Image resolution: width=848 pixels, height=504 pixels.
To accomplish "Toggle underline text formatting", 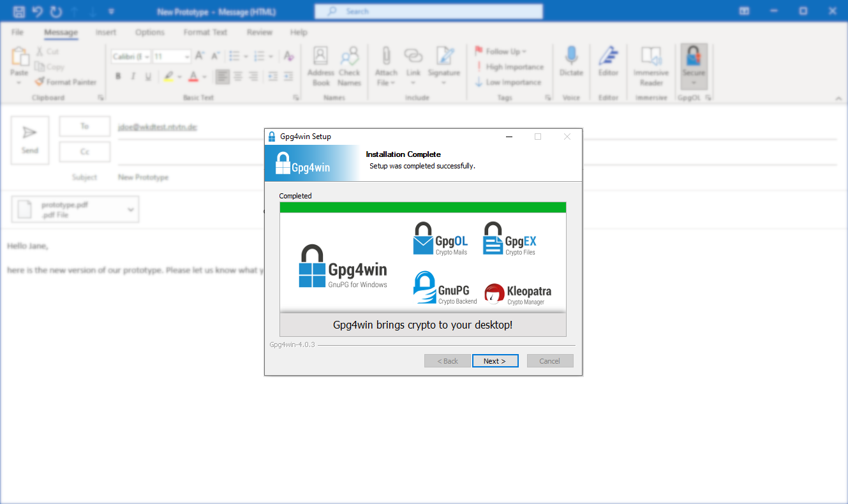I will (148, 77).
